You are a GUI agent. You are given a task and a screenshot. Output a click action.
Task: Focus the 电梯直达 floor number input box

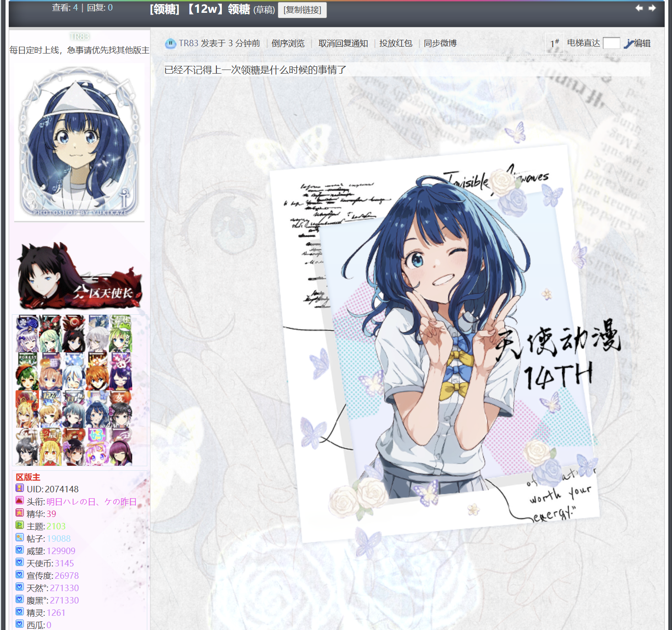pyautogui.click(x=611, y=43)
